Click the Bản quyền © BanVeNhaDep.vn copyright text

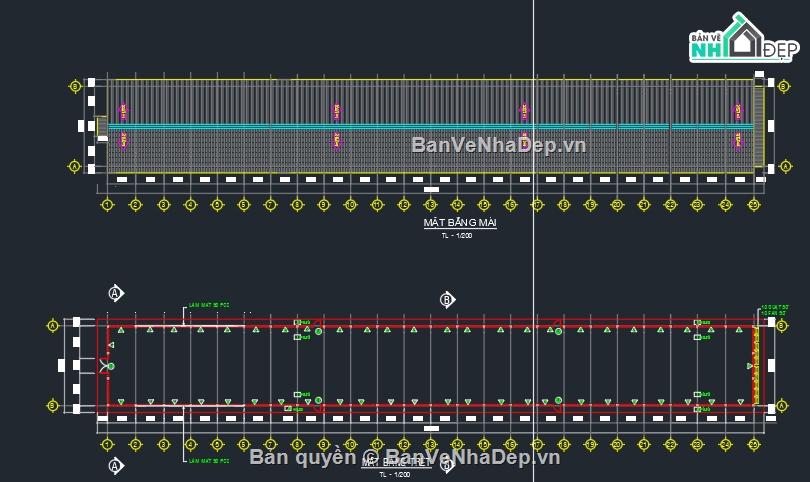coord(404,457)
